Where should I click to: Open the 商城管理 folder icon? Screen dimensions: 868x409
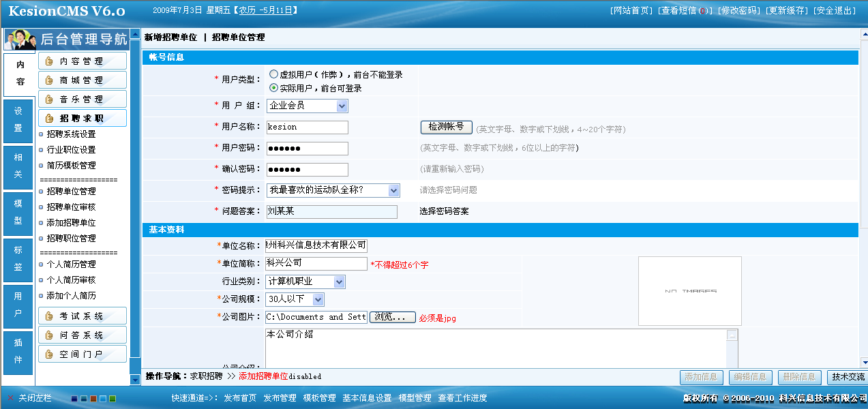tap(49, 78)
